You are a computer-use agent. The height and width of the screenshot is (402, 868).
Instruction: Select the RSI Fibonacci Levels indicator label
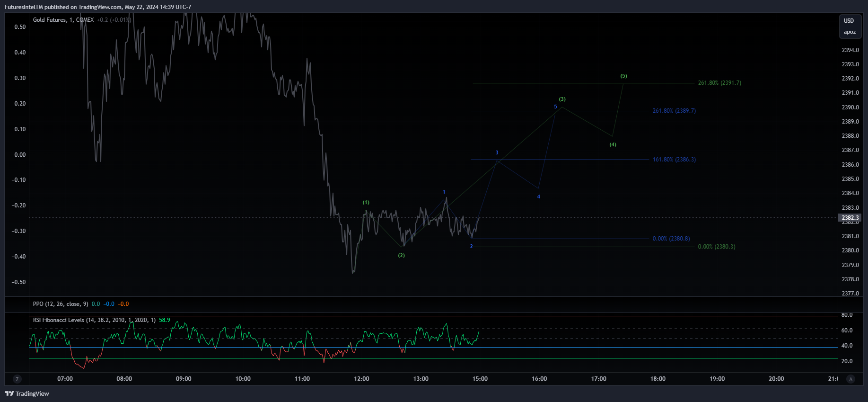coord(94,320)
